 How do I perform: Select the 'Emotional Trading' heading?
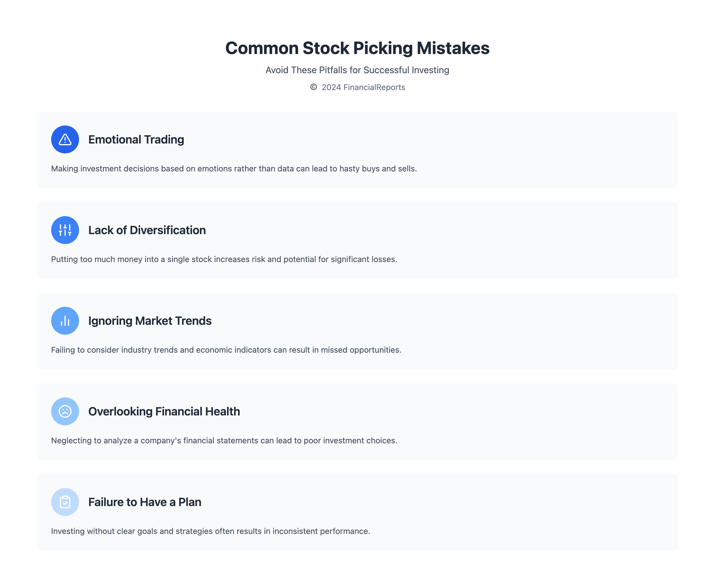pos(136,139)
